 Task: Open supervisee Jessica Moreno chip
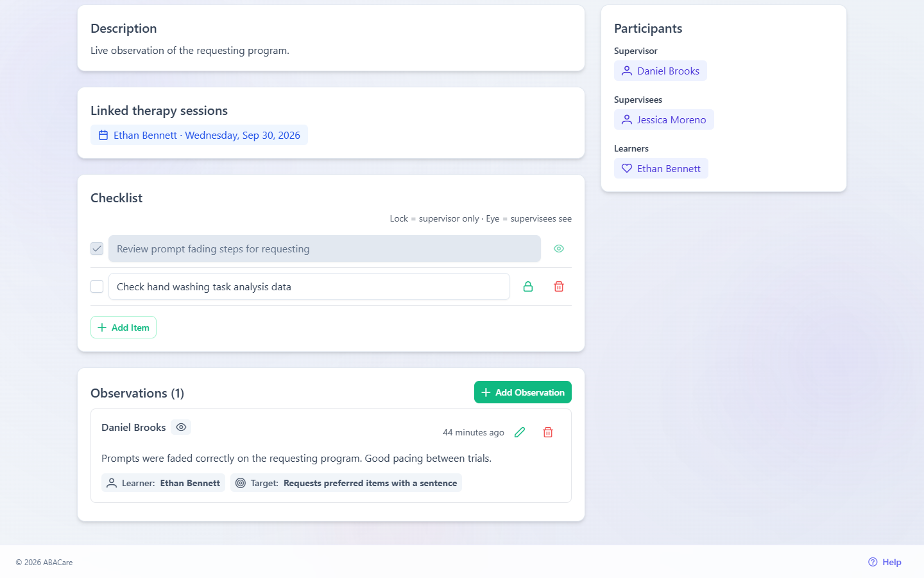[x=663, y=119]
